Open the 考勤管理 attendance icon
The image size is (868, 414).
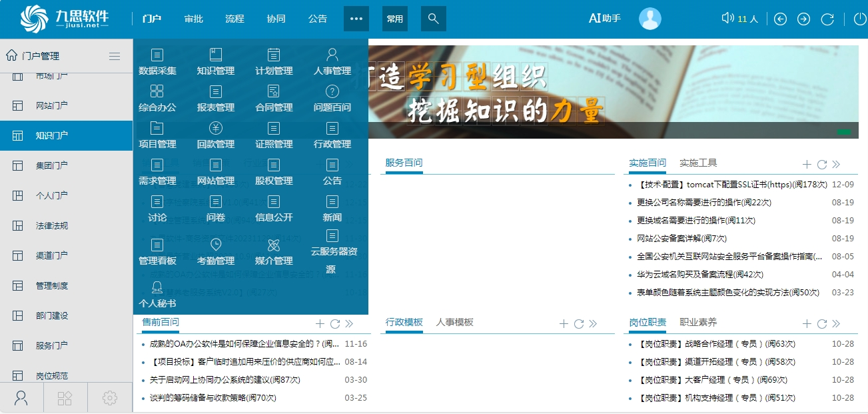tap(216, 245)
